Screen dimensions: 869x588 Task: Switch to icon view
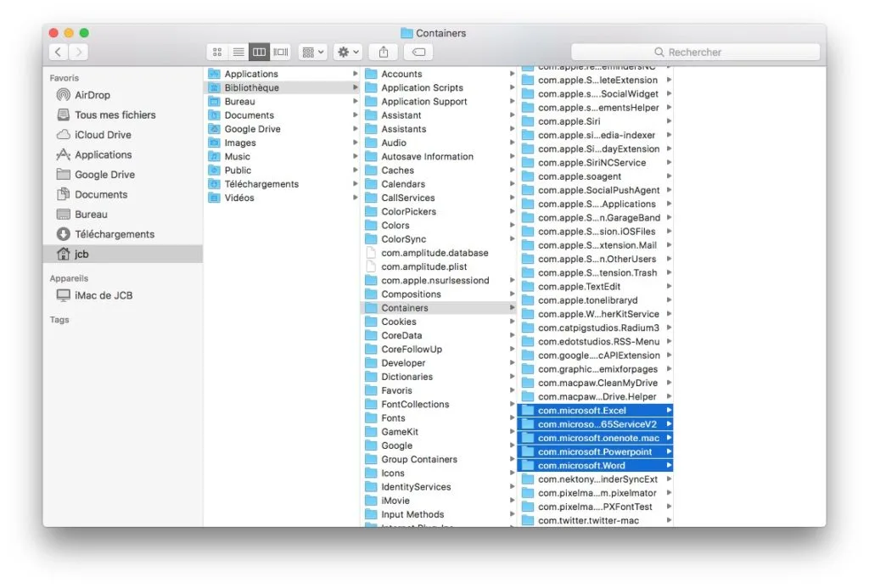[x=217, y=52]
